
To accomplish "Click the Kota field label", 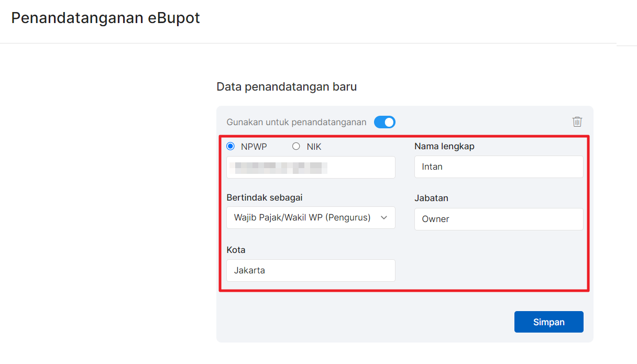I will click(x=236, y=250).
